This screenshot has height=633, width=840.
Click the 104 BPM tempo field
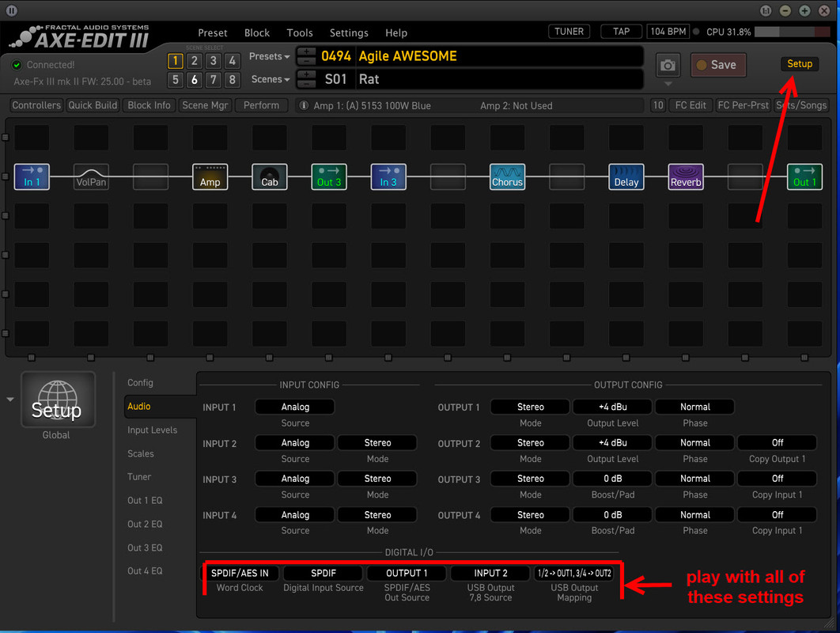pyautogui.click(x=668, y=32)
